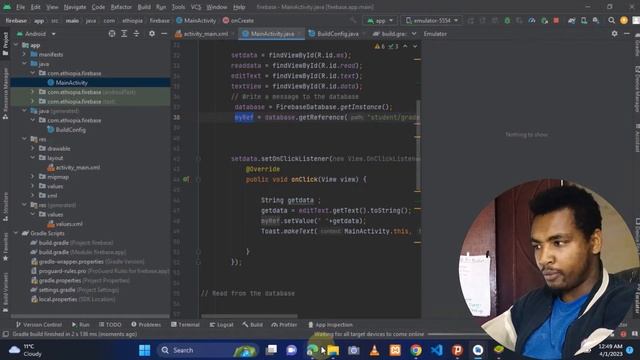Open PowerPoint from taskbar
Viewport: 640px width, 360px height.
(457, 350)
